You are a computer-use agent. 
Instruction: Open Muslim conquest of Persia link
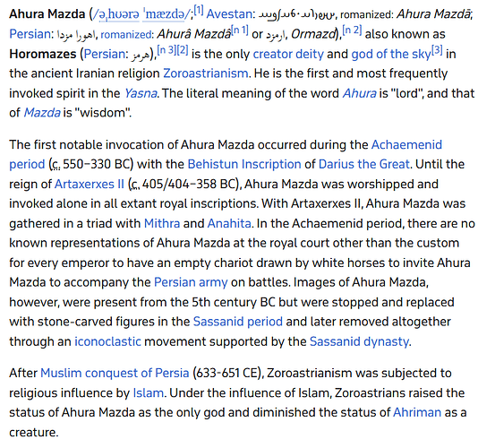click(115, 374)
